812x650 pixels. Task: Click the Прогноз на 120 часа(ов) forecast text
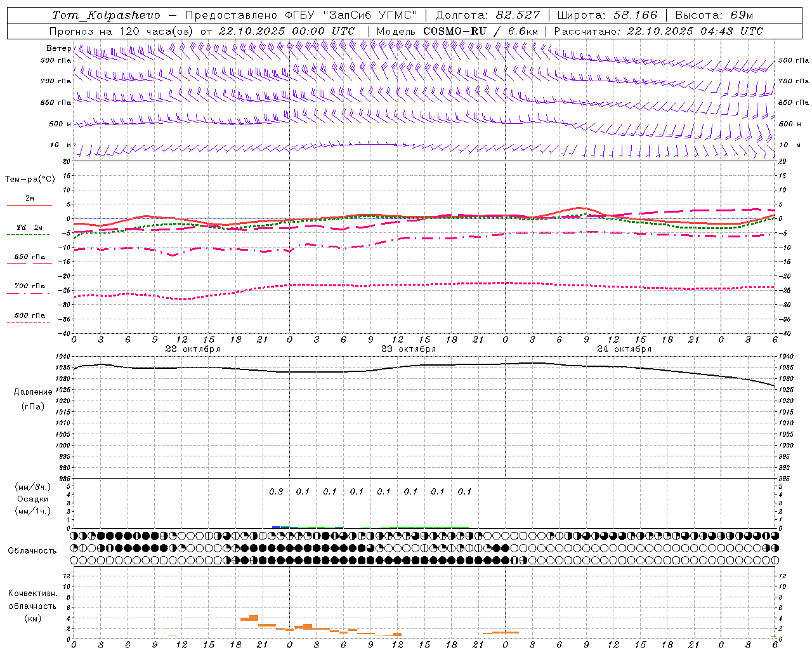[122, 31]
